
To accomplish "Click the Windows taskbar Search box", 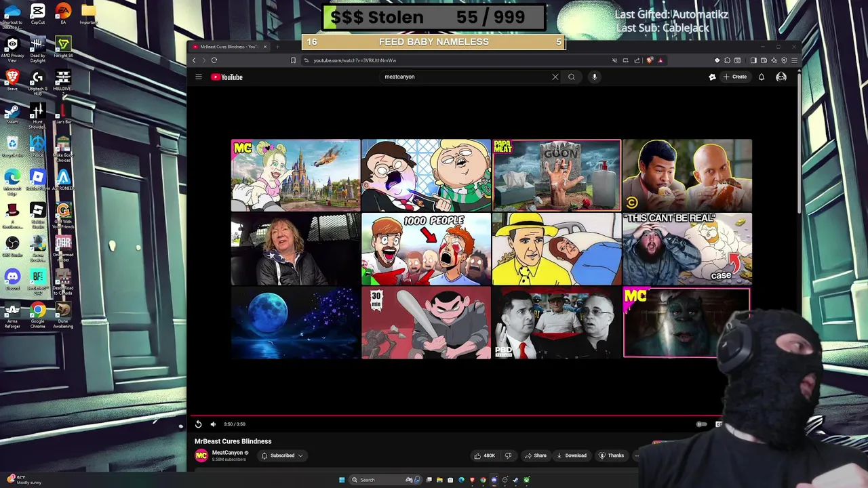I will tap(384, 480).
